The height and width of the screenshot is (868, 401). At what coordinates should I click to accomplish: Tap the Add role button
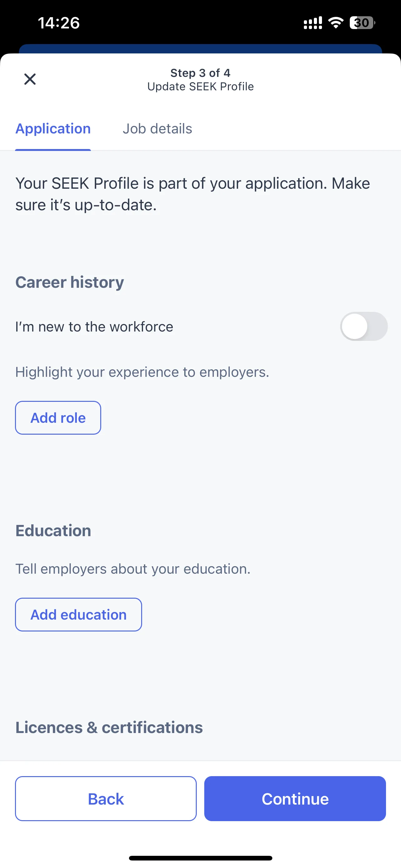point(58,417)
